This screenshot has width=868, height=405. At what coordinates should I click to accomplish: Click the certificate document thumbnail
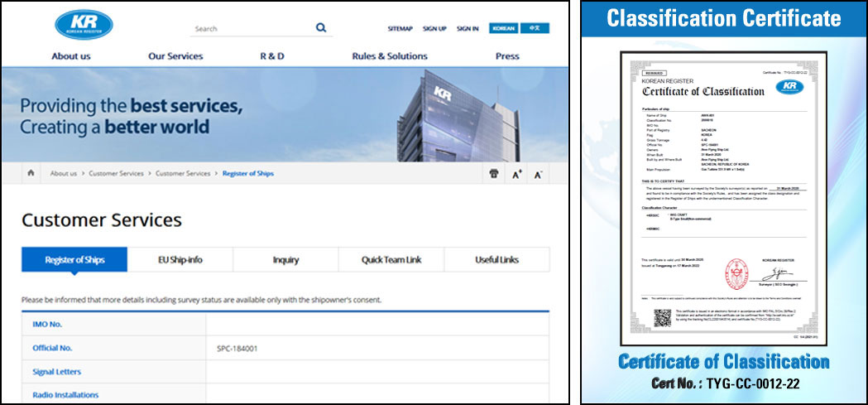click(723, 198)
